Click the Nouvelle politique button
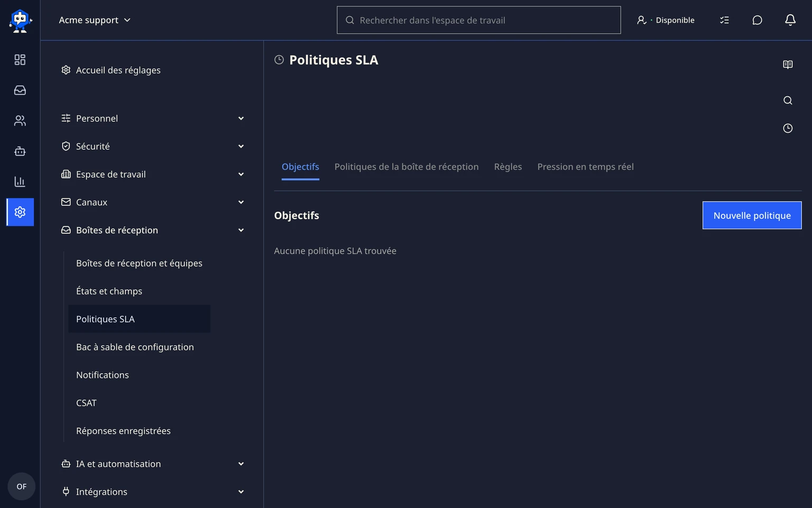The width and height of the screenshot is (812, 508). coord(752,215)
